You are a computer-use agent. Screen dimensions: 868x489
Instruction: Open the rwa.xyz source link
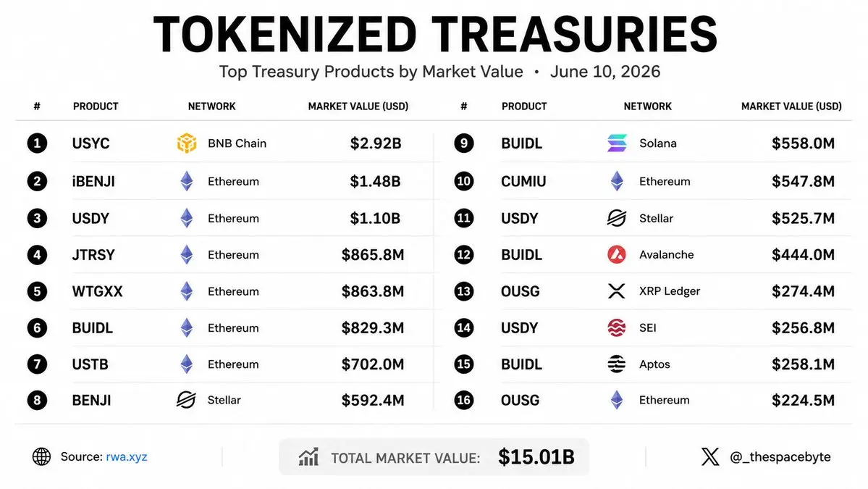[127, 457]
